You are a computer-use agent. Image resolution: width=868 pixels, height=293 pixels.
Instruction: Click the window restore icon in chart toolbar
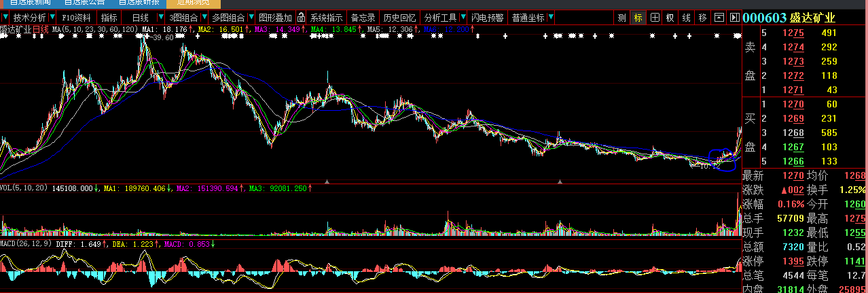[719, 18]
